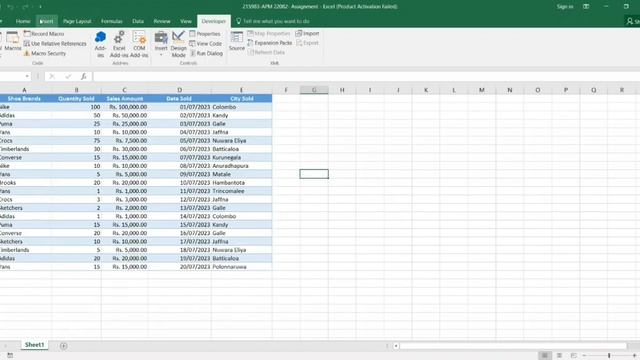Image resolution: width=640 pixels, height=360 pixels.
Task: Switch to the Data tab
Action: point(138,21)
